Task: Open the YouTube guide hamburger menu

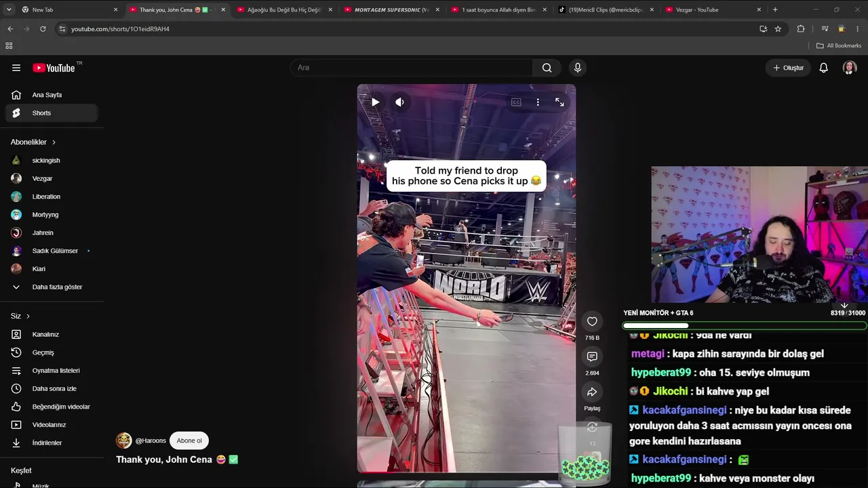Action: [16, 68]
